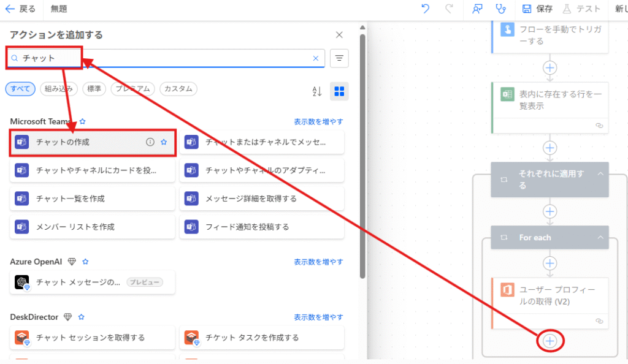
Task: Select チャット メッセージの... preview action
Action: [x=93, y=282]
